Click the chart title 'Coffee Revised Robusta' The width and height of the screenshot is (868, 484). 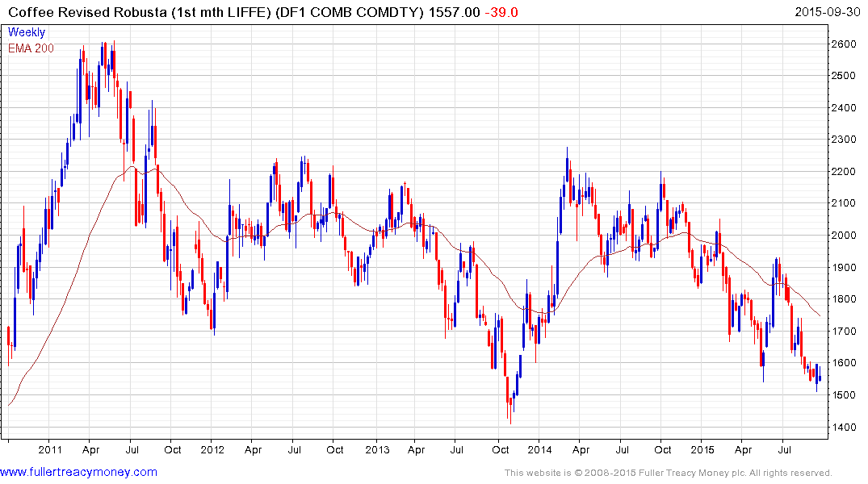(x=87, y=12)
